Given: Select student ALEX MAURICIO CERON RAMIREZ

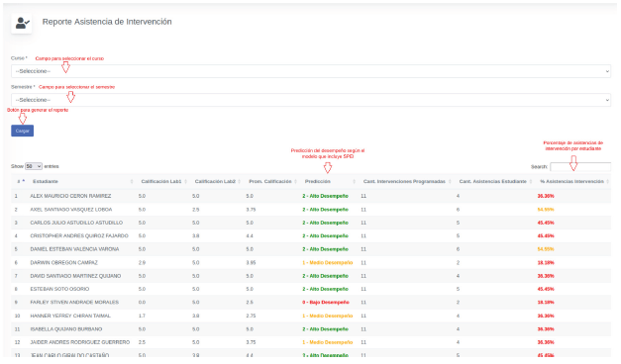Looking at the screenshot, I should 70,196.
